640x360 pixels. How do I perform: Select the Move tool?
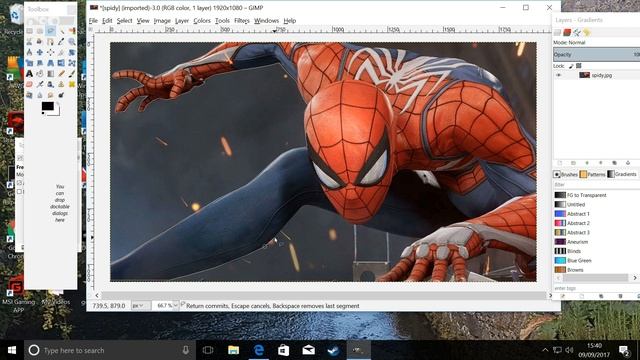click(x=40, y=52)
